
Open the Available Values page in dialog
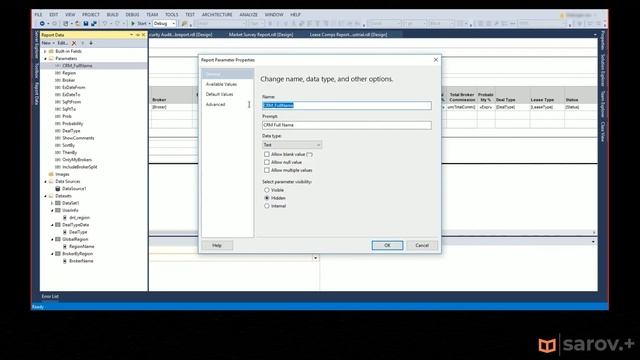[x=221, y=84]
